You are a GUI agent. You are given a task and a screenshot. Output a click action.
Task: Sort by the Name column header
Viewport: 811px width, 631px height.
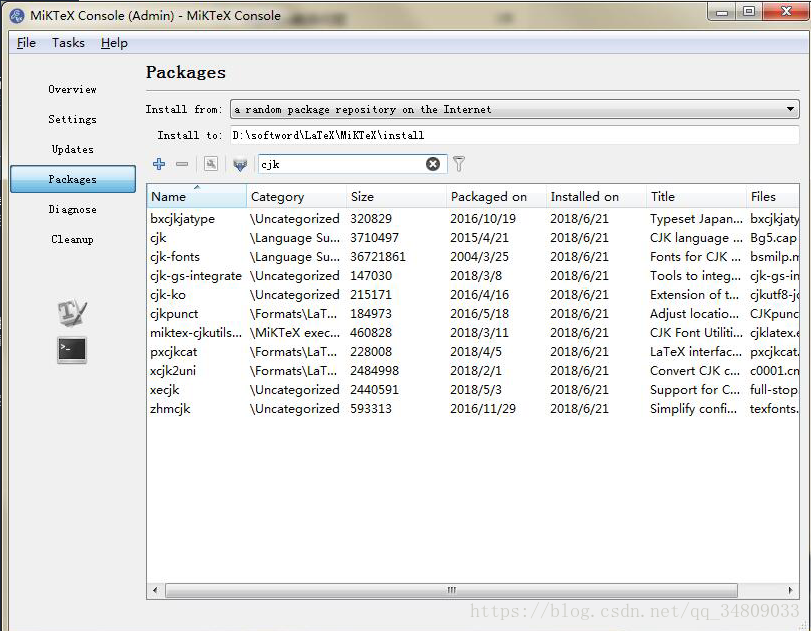click(x=197, y=197)
